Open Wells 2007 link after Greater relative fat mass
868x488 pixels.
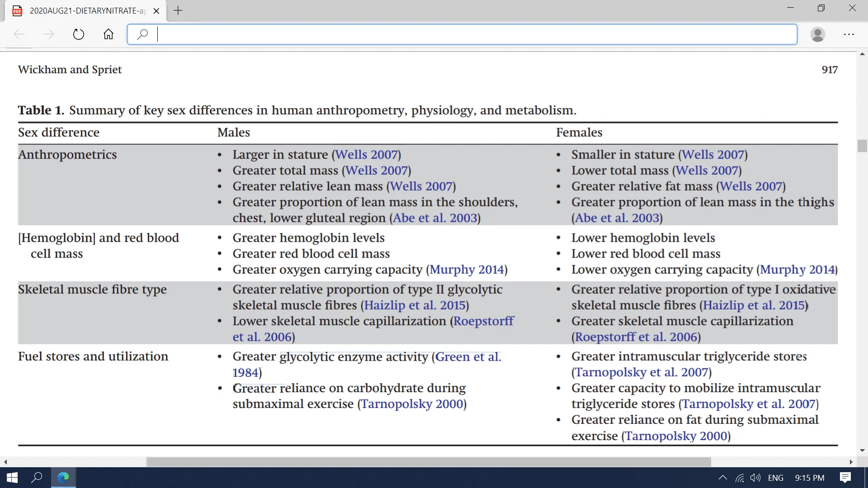pyautogui.click(x=751, y=186)
